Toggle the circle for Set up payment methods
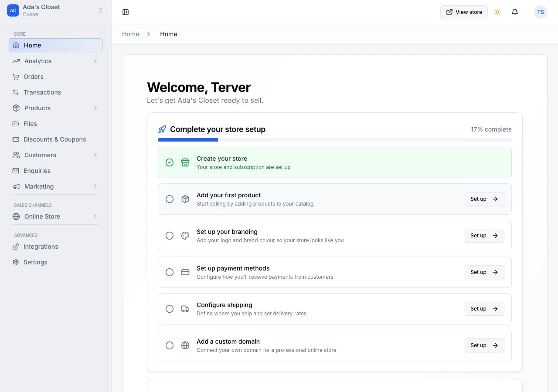 [x=170, y=272]
